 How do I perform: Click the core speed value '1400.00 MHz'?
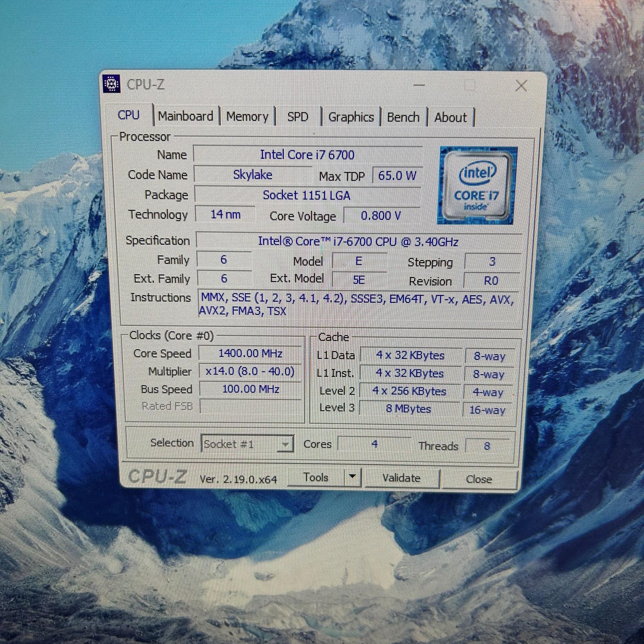[250, 353]
